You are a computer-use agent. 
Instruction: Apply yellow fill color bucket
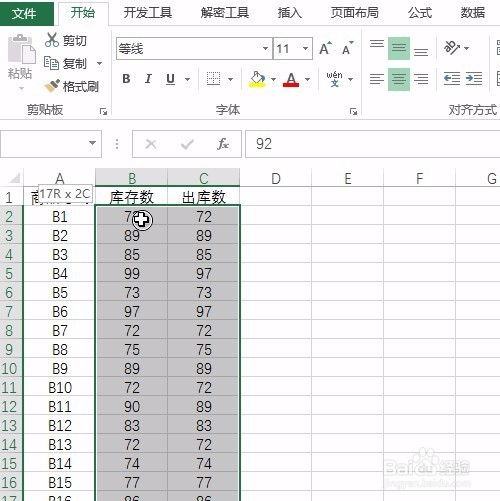pyautogui.click(x=257, y=79)
